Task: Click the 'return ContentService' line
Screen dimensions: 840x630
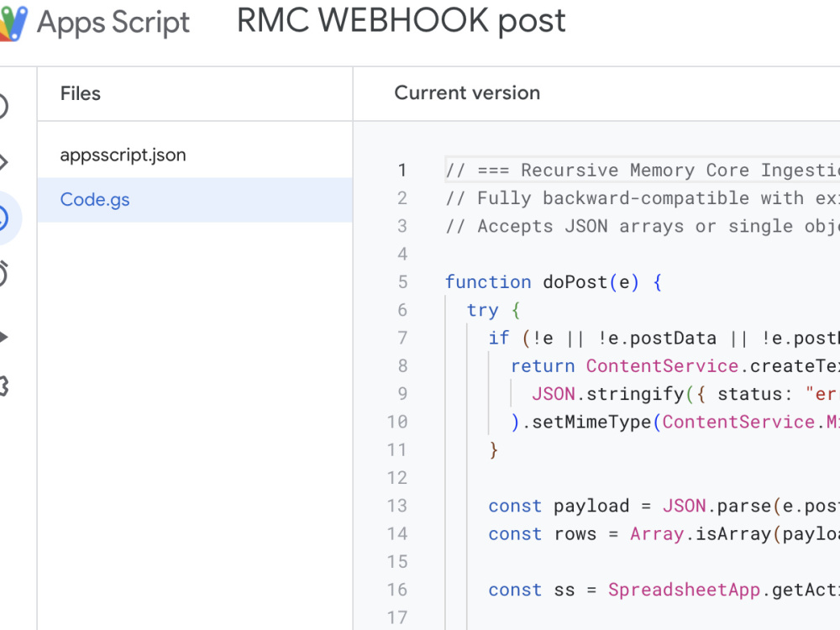Action: click(x=675, y=366)
